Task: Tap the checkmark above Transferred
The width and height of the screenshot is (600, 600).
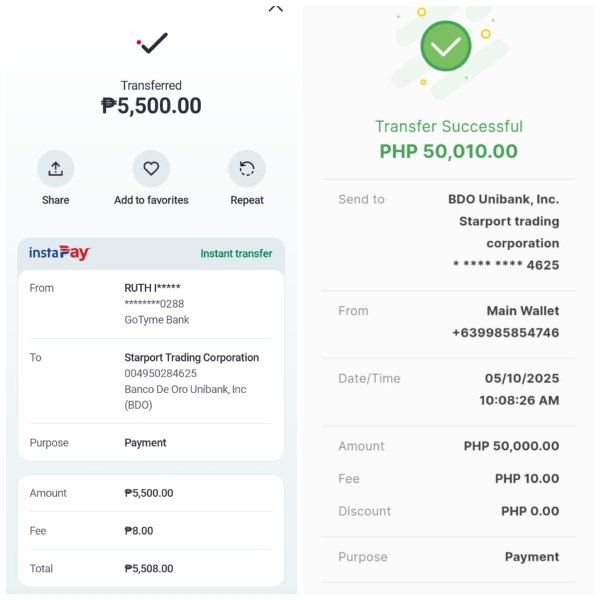Action: pyautogui.click(x=152, y=43)
